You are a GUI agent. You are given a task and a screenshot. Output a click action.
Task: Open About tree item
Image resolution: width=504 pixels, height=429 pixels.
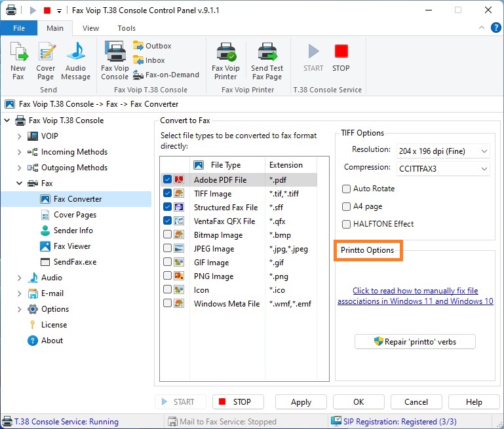coord(45,341)
